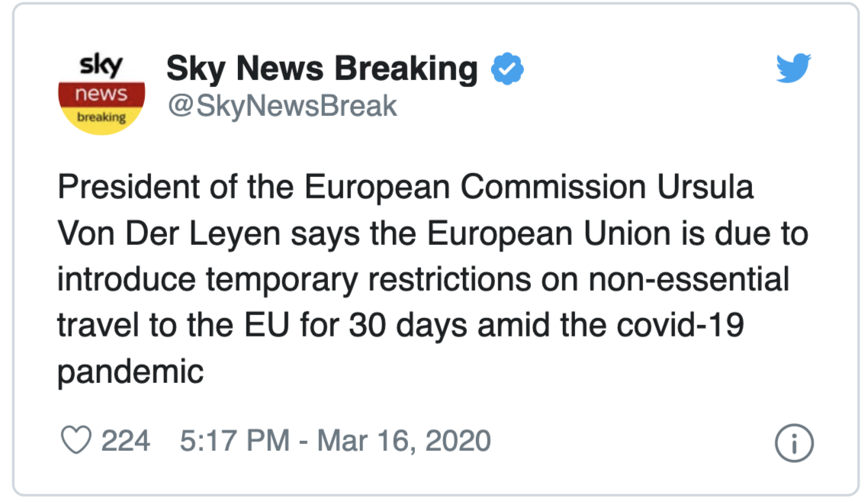This screenshot has width=868, height=502.
Task: Click the Sky News Breaking profile avatar
Action: pos(102,95)
